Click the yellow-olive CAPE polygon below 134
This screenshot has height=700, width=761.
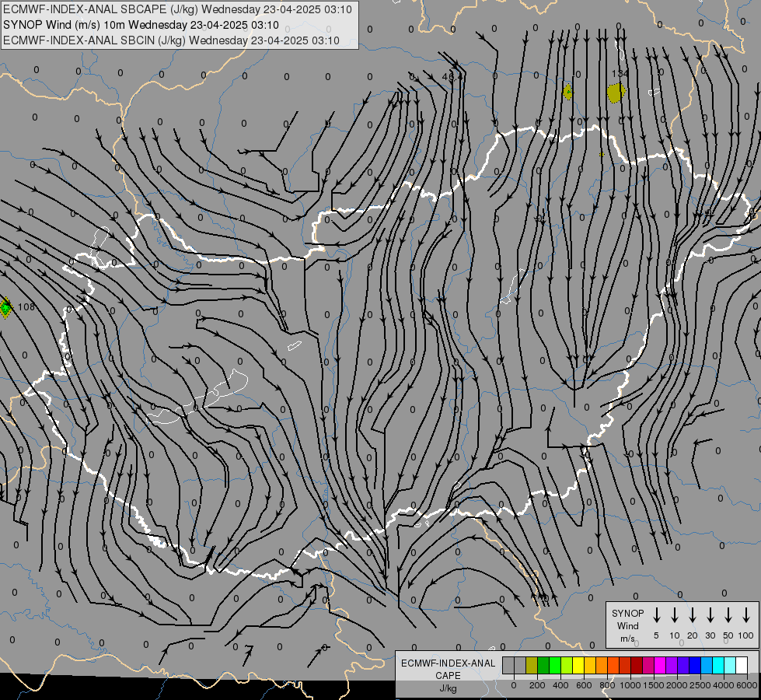click(x=616, y=93)
